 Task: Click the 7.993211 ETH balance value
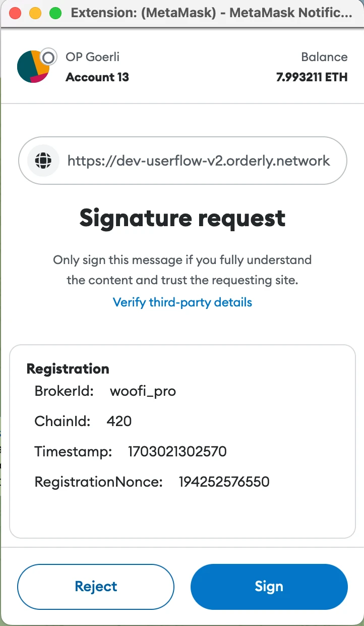(x=312, y=77)
